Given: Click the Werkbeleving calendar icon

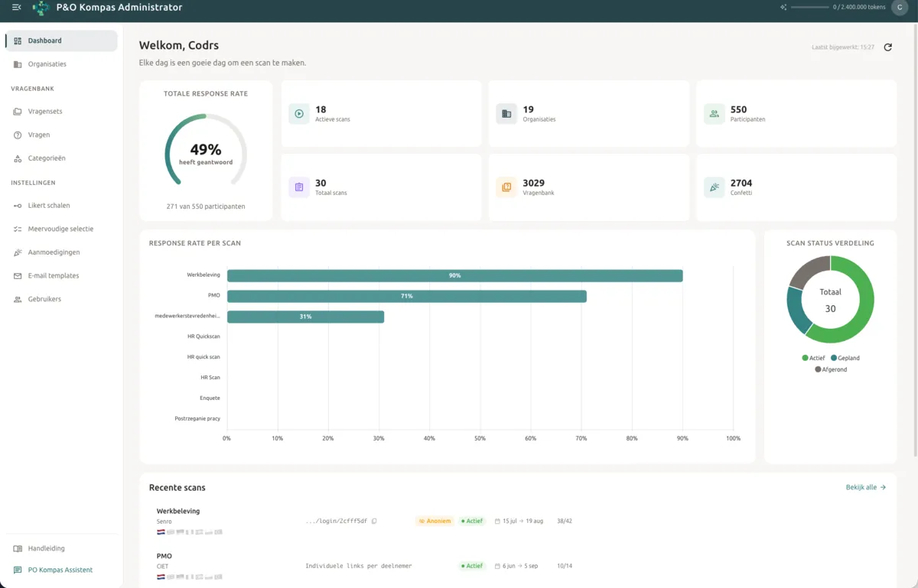Looking at the screenshot, I should point(498,521).
